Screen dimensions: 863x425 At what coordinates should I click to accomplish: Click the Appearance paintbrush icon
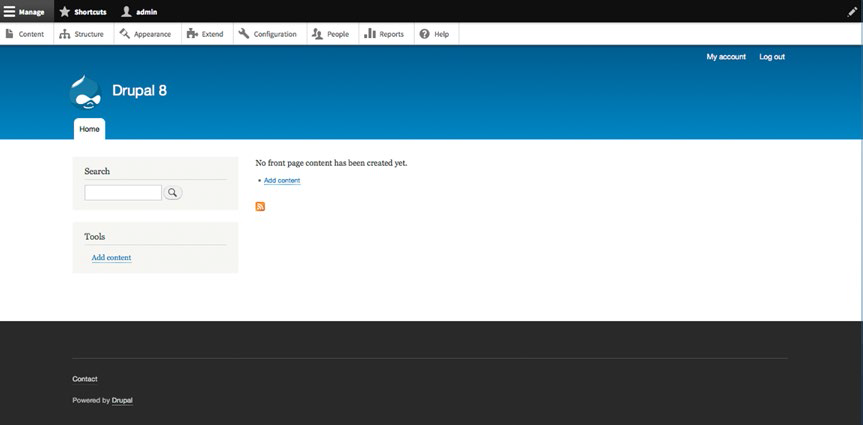point(125,34)
